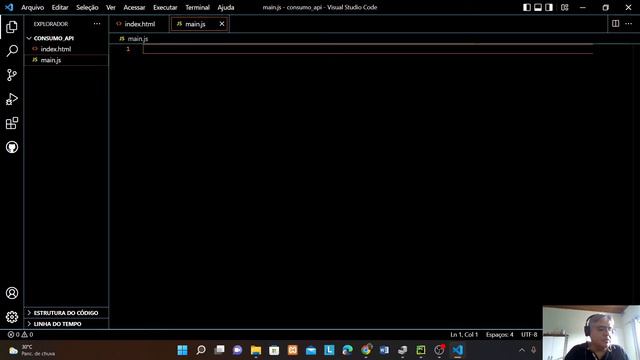Click into editor line 1
The width and height of the screenshot is (640, 360).
(367, 49)
